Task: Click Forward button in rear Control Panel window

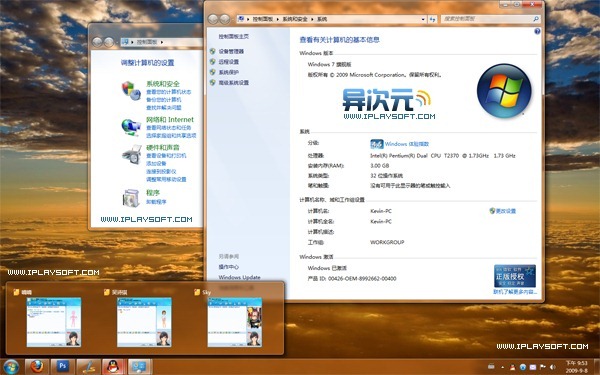Action: pos(109,42)
